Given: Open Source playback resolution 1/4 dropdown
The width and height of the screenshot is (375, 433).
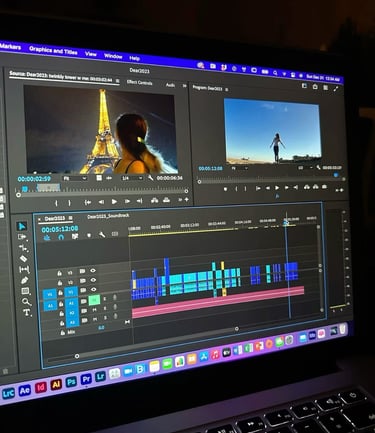Looking at the screenshot, I should pos(132,178).
